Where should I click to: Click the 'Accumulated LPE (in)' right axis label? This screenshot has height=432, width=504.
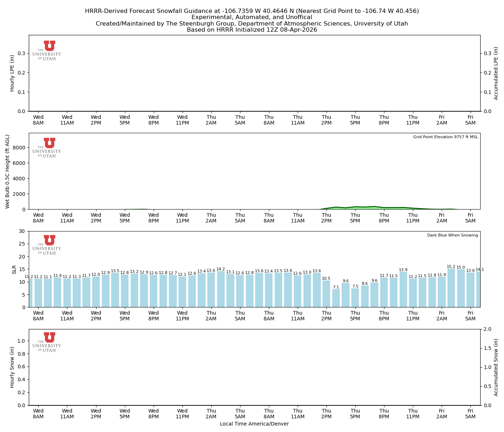coord(496,73)
